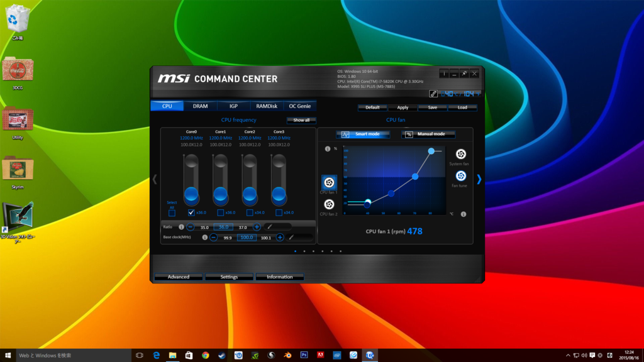Switch to the CPU tab

pyautogui.click(x=167, y=106)
